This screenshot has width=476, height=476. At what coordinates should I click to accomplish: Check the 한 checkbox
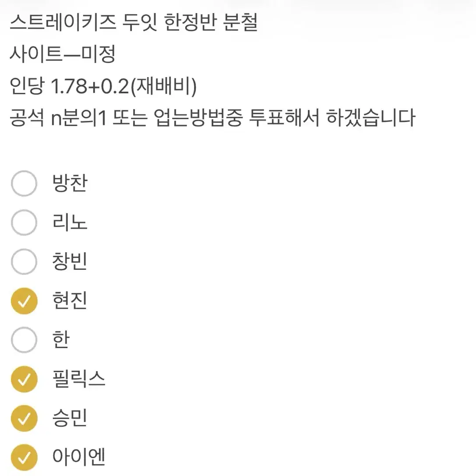tap(24, 339)
